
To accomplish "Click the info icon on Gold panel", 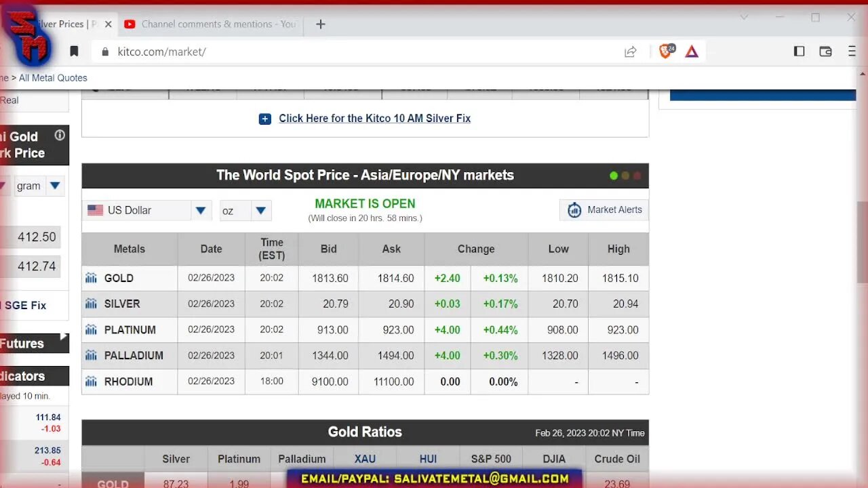I will (x=60, y=135).
